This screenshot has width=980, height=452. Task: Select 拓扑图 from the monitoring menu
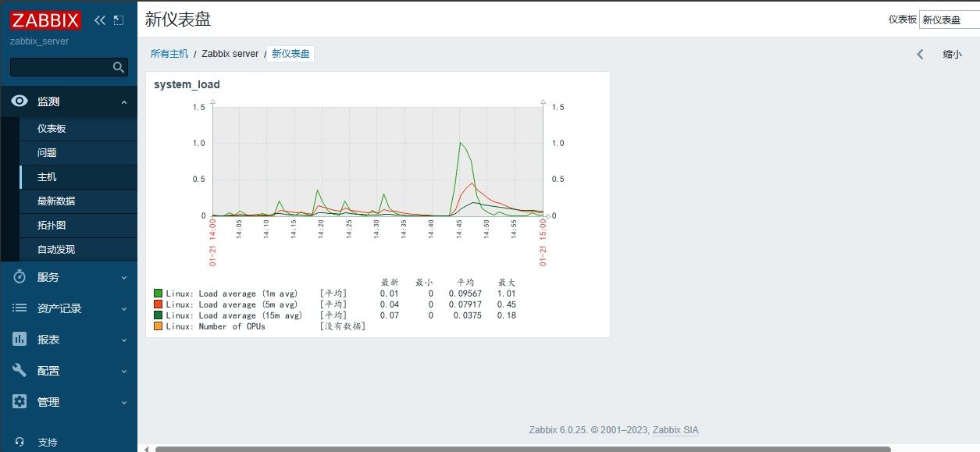click(52, 226)
